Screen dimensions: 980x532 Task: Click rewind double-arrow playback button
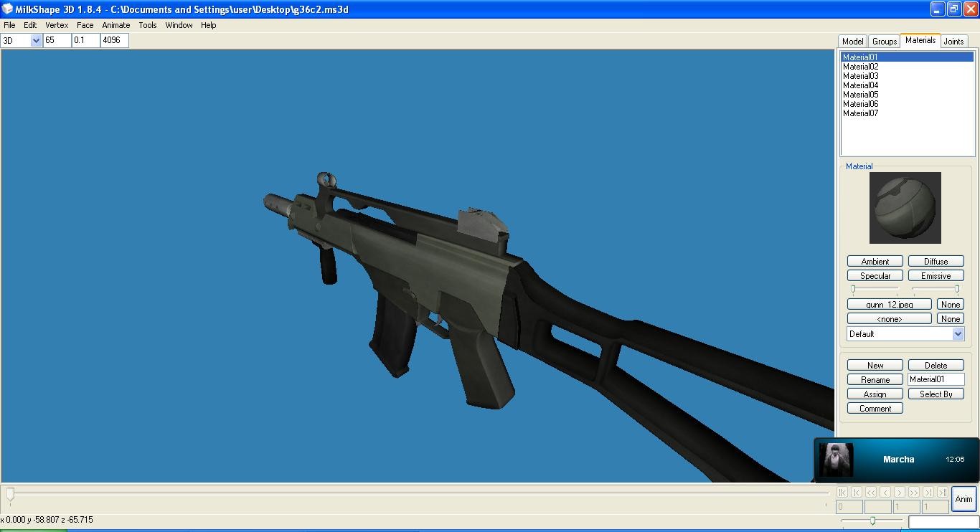pyautogui.click(x=871, y=493)
